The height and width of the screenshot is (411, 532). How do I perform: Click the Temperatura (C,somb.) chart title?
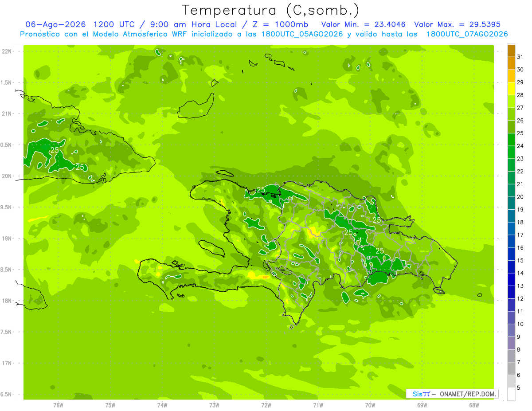[x=271, y=10]
